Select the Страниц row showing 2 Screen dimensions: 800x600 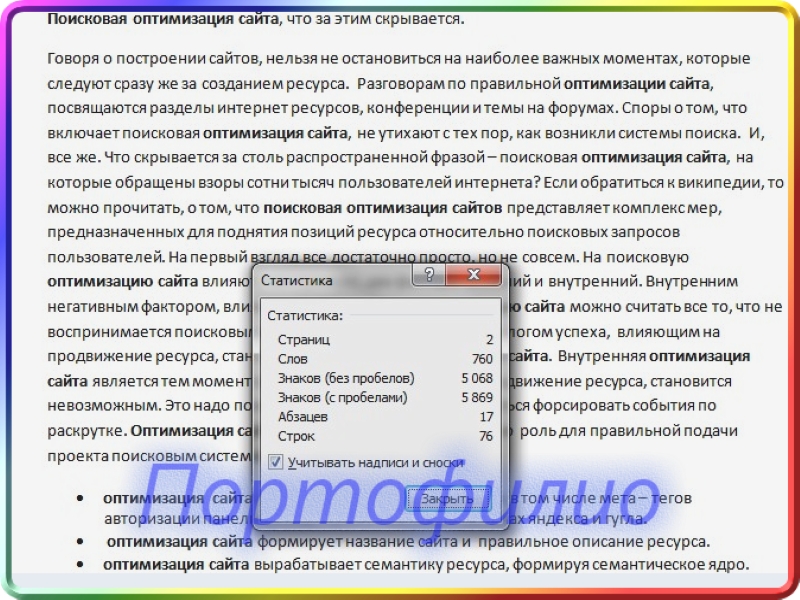(385, 339)
